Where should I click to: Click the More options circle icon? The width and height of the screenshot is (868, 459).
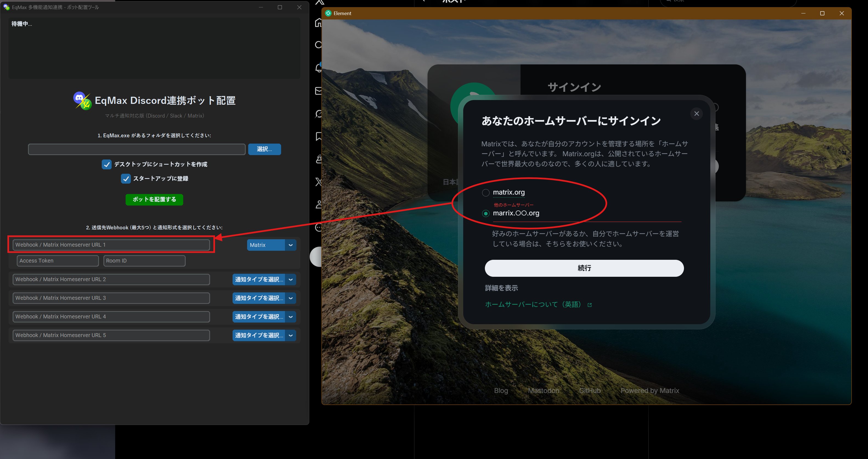318,228
